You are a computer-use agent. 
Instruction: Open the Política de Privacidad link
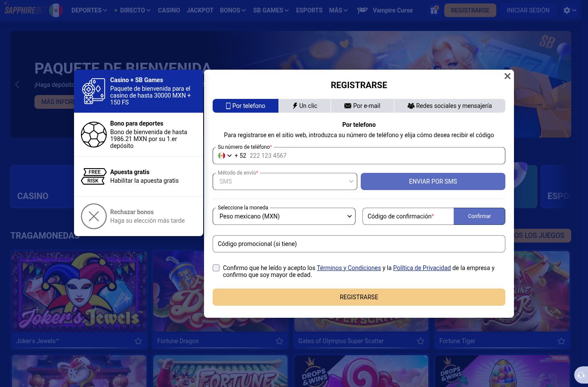tap(422, 268)
